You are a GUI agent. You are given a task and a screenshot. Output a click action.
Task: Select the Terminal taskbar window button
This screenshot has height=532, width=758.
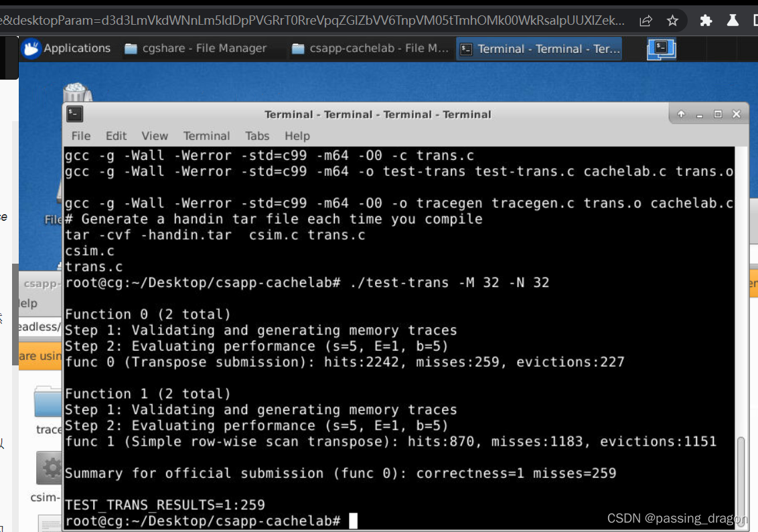click(x=540, y=49)
